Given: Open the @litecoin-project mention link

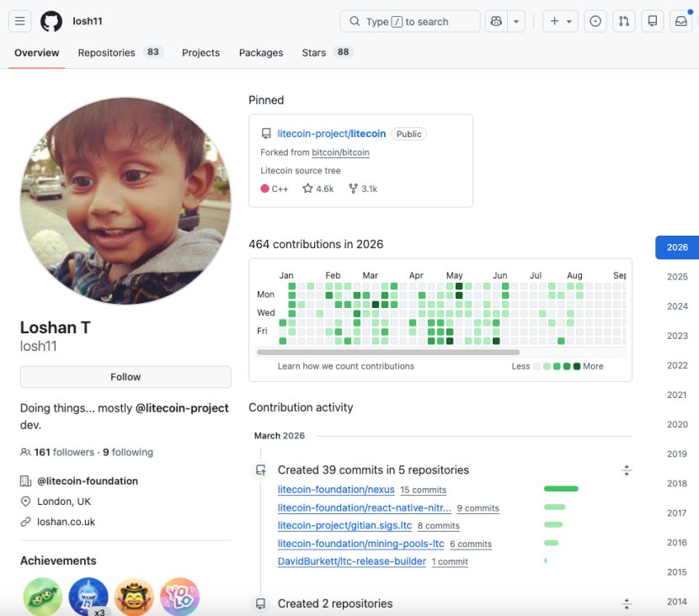Looking at the screenshot, I should pos(182,408).
